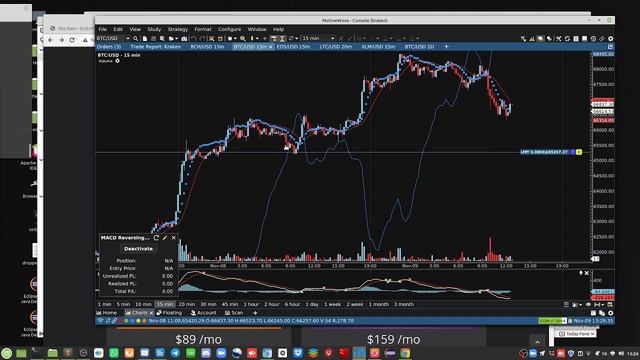Select the 1 day timeframe
640x360 pixels.
click(x=312, y=304)
